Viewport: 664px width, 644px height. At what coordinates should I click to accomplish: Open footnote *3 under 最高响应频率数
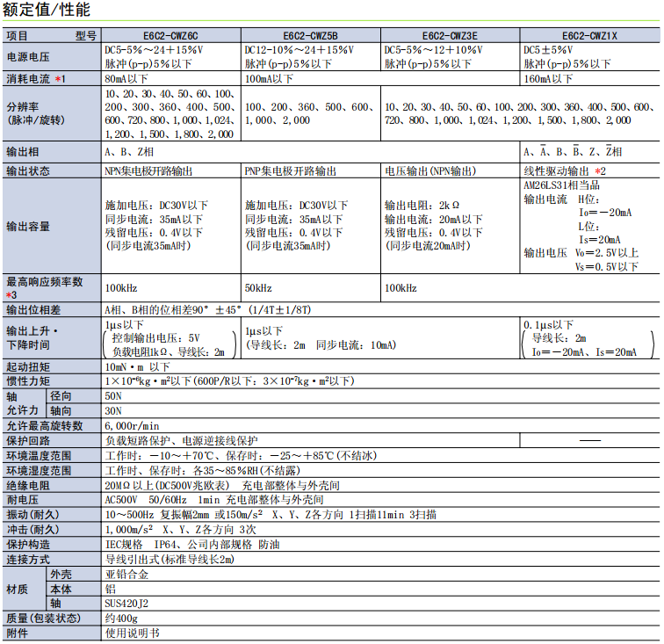(x=11, y=295)
